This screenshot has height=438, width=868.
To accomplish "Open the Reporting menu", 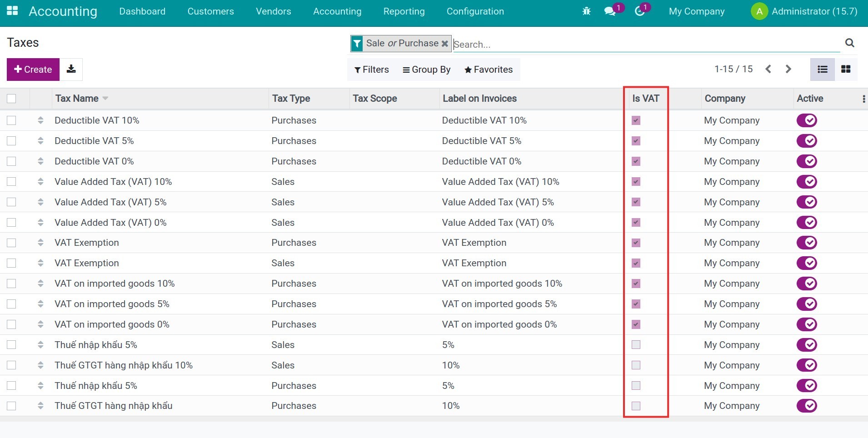I will [404, 11].
